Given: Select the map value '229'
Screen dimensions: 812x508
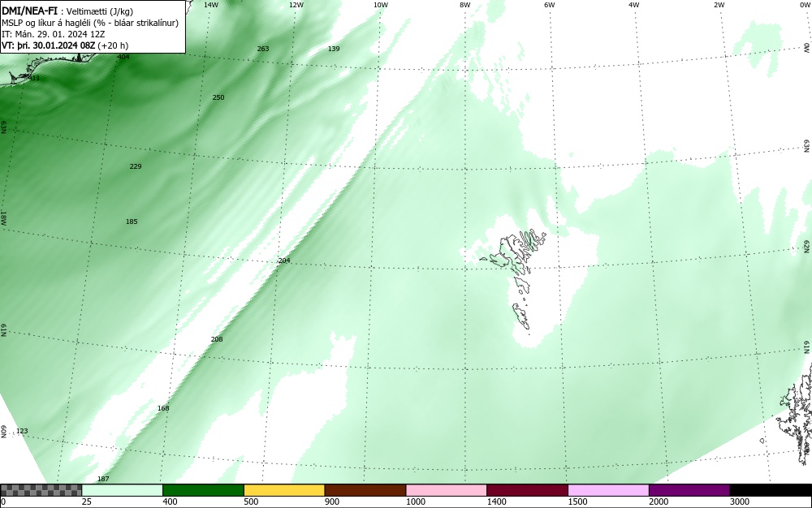Looking at the screenshot, I should coord(136,166).
